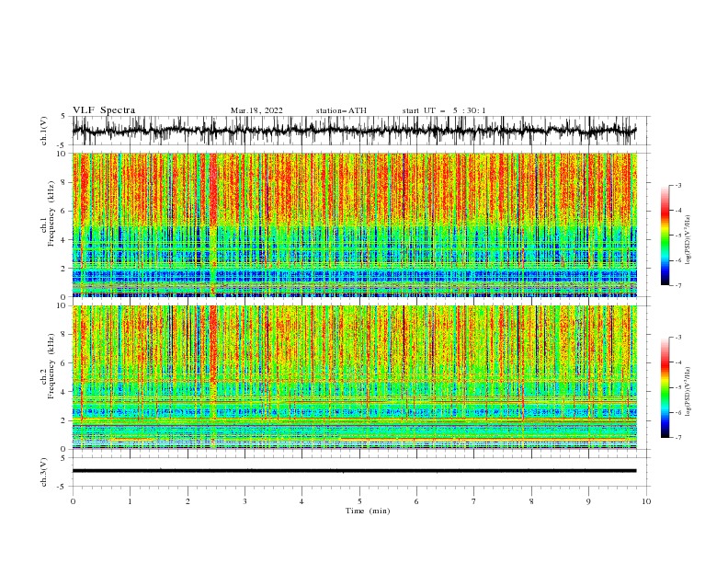Click the "station=ATH" header label
The height and width of the screenshot is (563, 728).
341,110
